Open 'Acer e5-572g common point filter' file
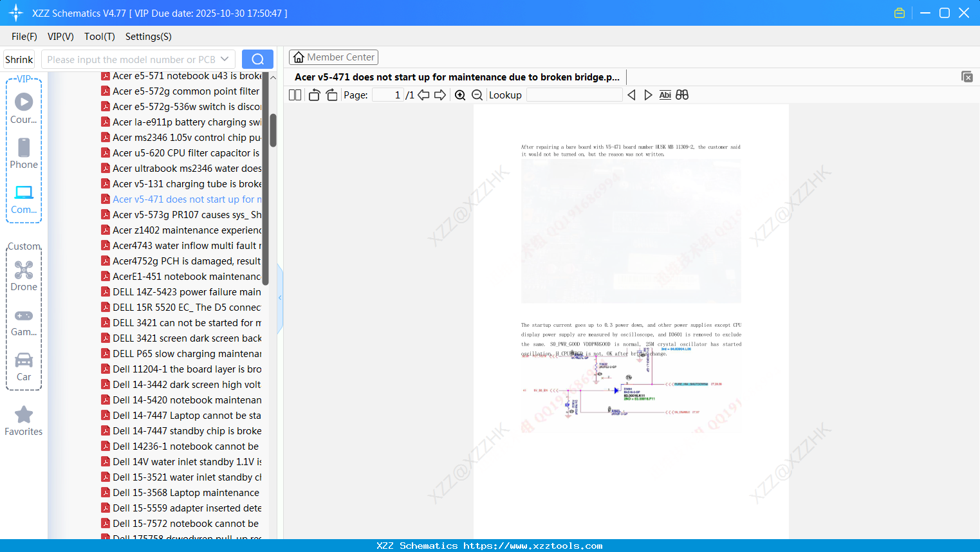This screenshot has width=980, height=552. [181, 91]
